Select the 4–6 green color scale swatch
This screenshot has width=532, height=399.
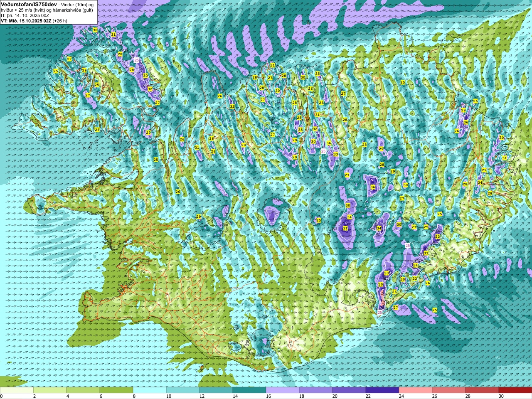[83, 390]
